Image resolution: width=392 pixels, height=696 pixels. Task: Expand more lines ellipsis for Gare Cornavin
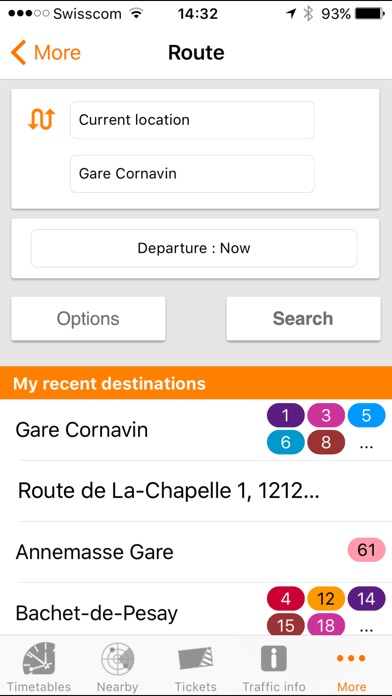366,443
